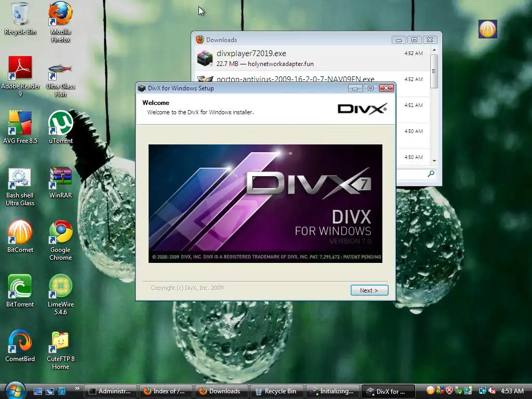Click the search magnifier in Downloads window

431,174
